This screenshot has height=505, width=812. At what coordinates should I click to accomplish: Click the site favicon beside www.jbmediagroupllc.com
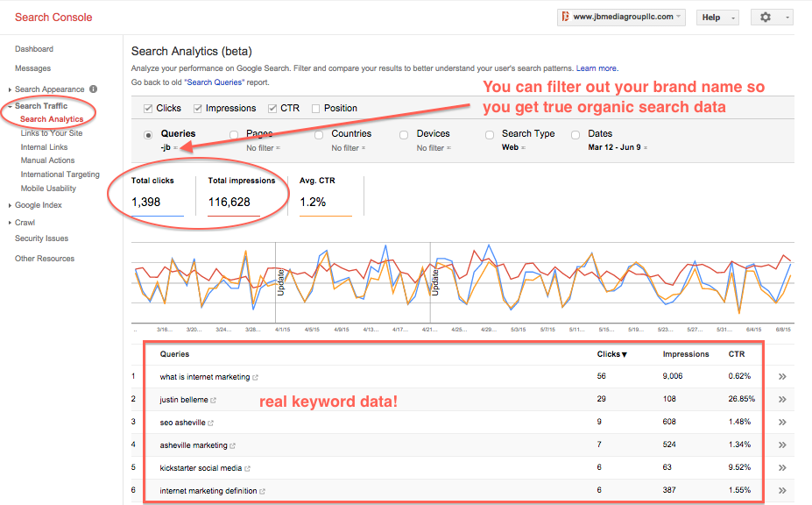[x=566, y=17]
